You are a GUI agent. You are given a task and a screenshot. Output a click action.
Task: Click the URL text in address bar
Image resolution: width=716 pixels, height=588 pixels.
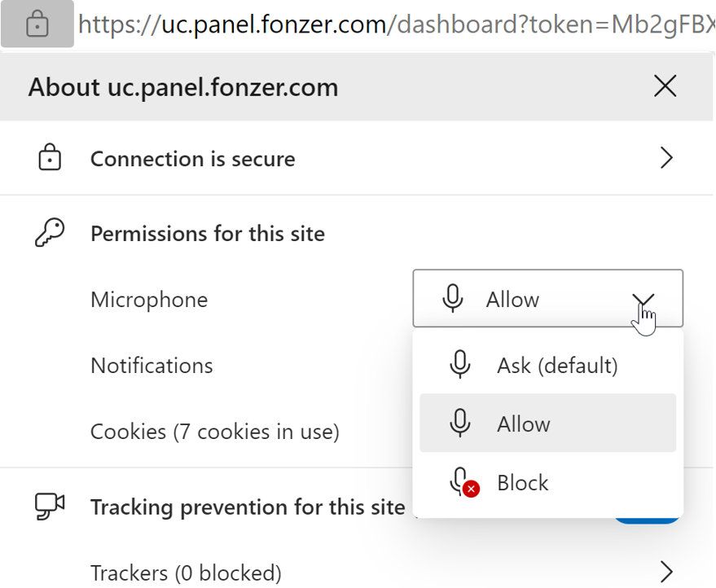pyautogui.click(x=397, y=24)
